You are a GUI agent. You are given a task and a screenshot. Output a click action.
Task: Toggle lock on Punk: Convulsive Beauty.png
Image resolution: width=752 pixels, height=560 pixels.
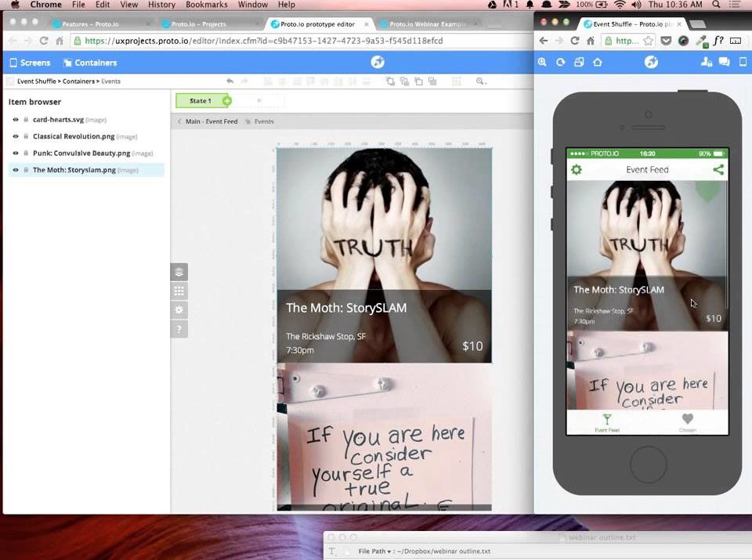pyautogui.click(x=26, y=154)
